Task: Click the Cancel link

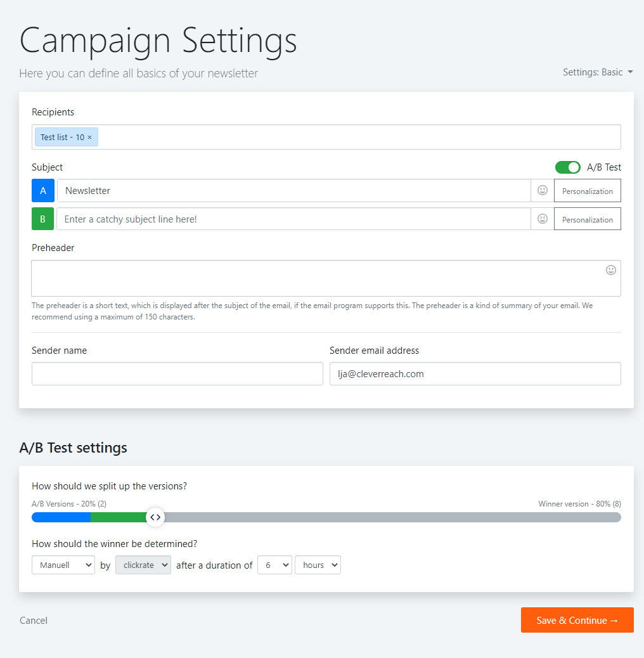Action: (34, 620)
